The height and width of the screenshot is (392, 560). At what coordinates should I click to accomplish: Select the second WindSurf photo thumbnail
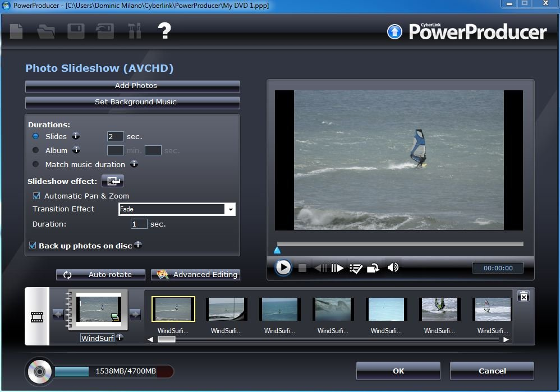tap(227, 309)
